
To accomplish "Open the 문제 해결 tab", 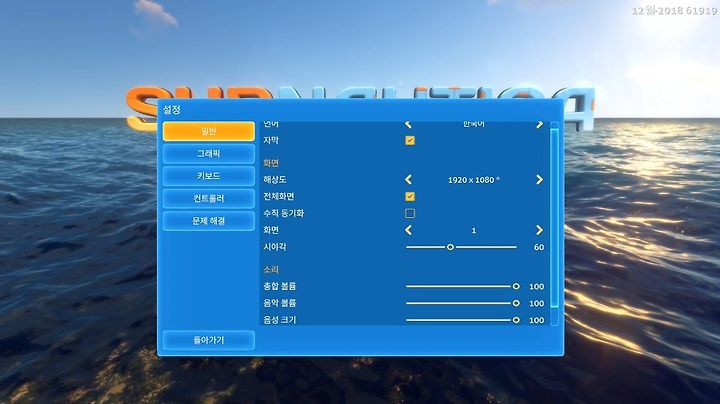I will point(208,221).
